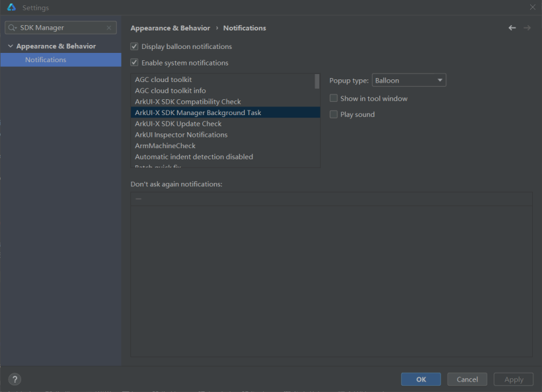The image size is (542, 392).
Task: Enable the Play sound checkbox
Action: (x=334, y=114)
